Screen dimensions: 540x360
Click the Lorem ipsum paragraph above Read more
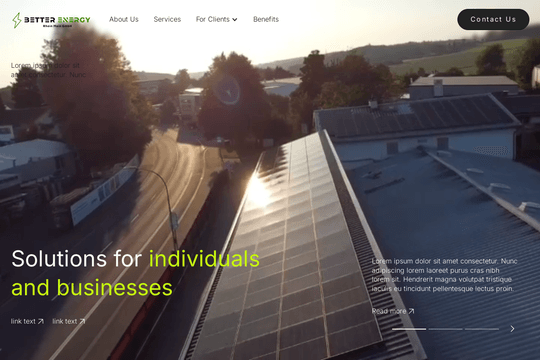(444, 275)
